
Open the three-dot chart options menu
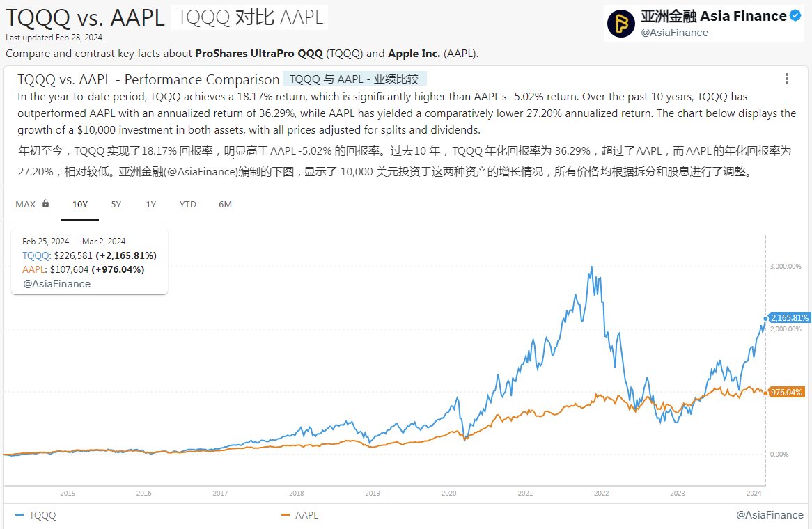[x=787, y=78]
